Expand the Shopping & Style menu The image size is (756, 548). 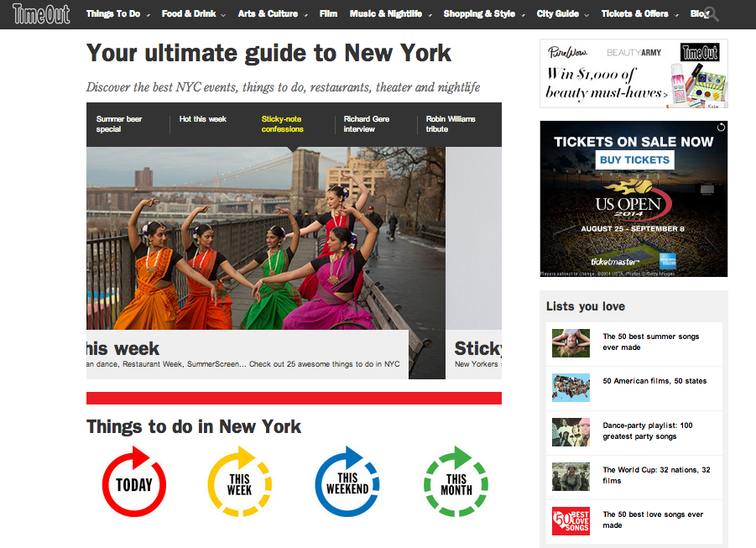click(x=484, y=14)
